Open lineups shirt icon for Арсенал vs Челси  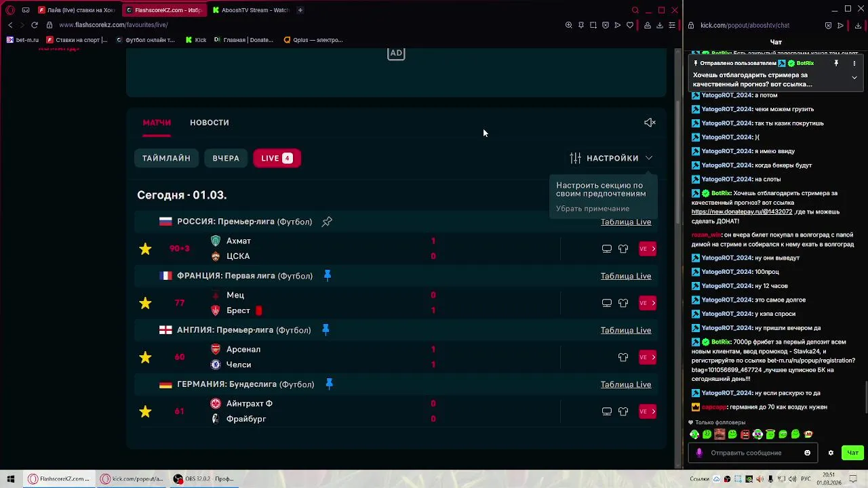(x=623, y=357)
